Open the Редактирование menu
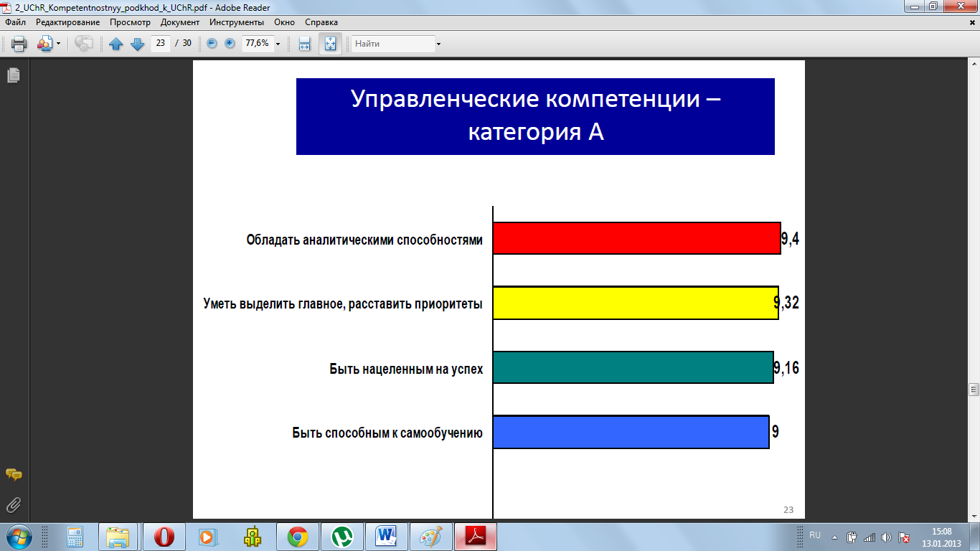The width and height of the screenshot is (980, 551). coord(68,22)
